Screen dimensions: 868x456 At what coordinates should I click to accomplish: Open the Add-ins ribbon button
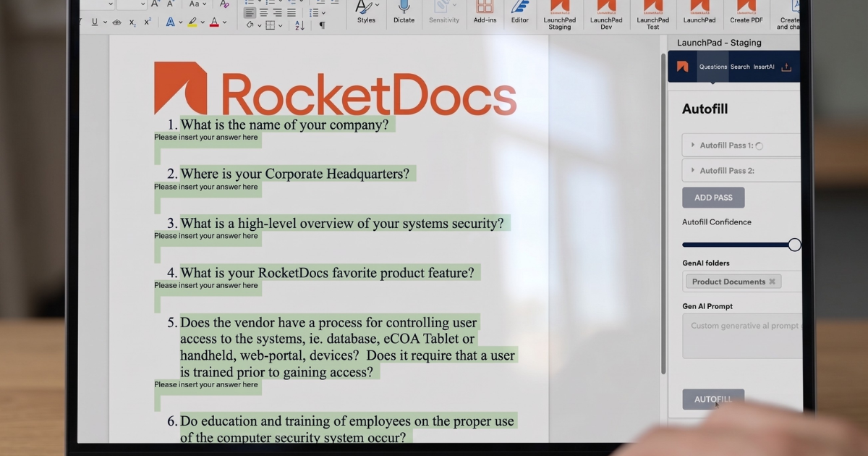[485, 12]
